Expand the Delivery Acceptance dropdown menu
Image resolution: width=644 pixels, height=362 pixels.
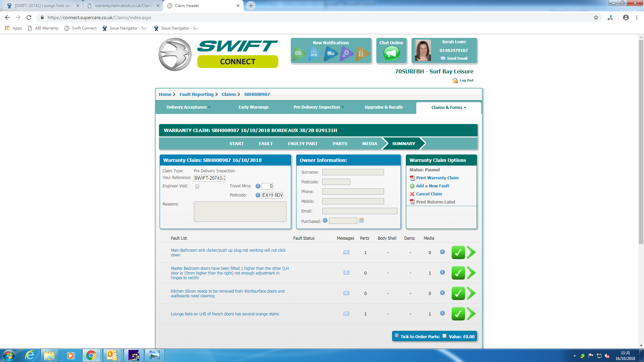pyautogui.click(x=189, y=107)
